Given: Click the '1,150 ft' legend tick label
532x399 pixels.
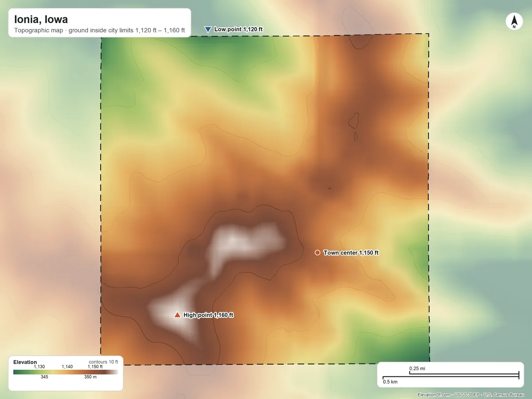Looking at the screenshot, I should point(95,367).
